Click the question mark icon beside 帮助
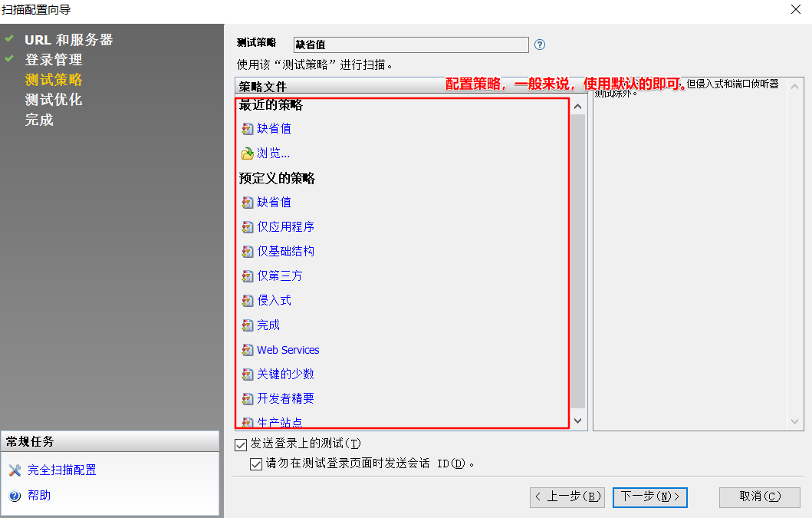The width and height of the screenshot is (812, 518). click(15, 496)
